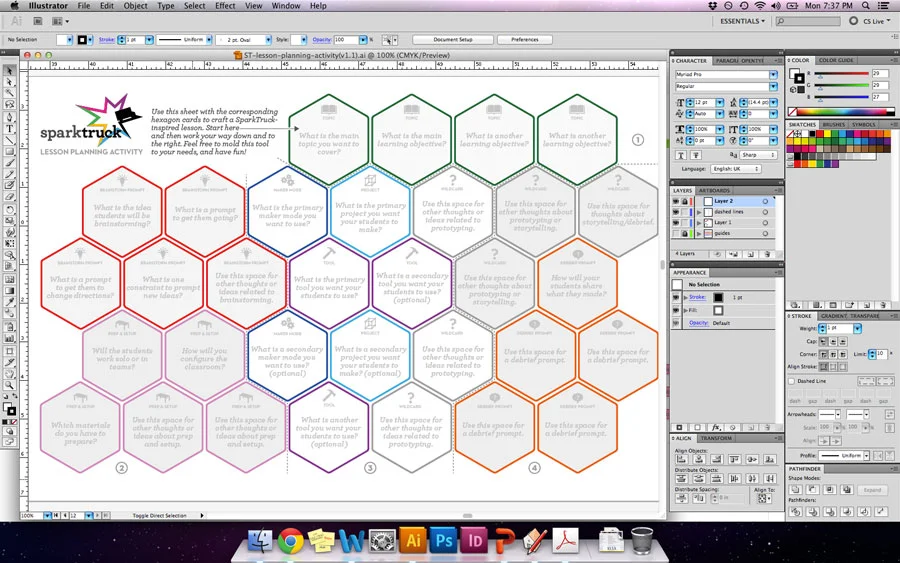Select the Paintbrush tool
This screenshot has height=563, width=900.
9,163
